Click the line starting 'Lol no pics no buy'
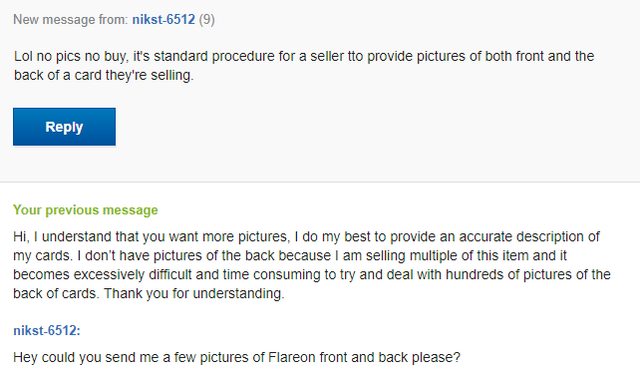Viewport: 640px width, 381px height. click(304, 56)
